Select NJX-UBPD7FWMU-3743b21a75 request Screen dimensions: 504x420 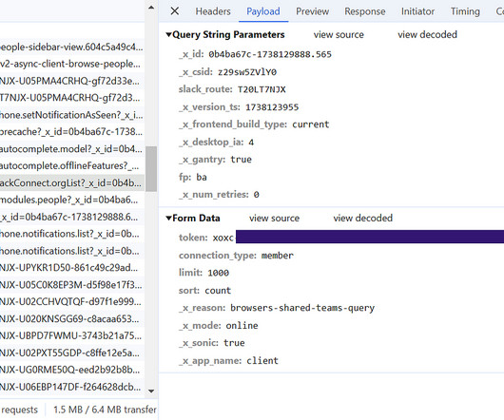pos(71,335)
